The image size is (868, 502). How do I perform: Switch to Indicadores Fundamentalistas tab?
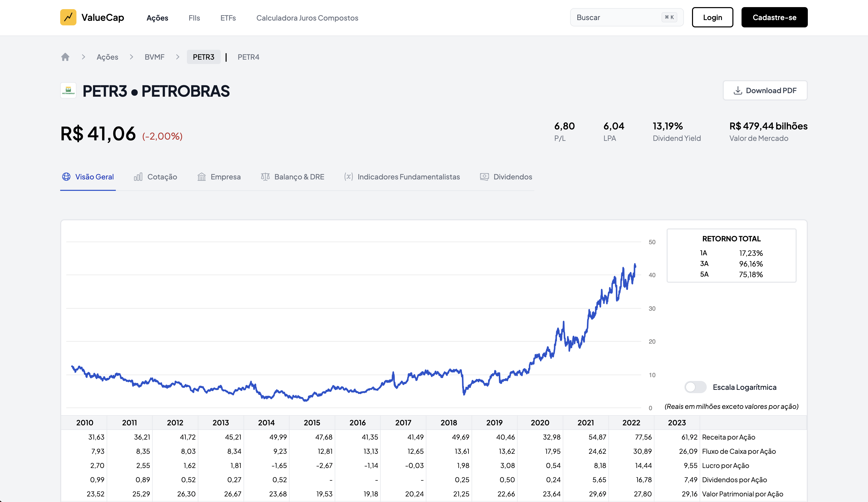[402, 177]
